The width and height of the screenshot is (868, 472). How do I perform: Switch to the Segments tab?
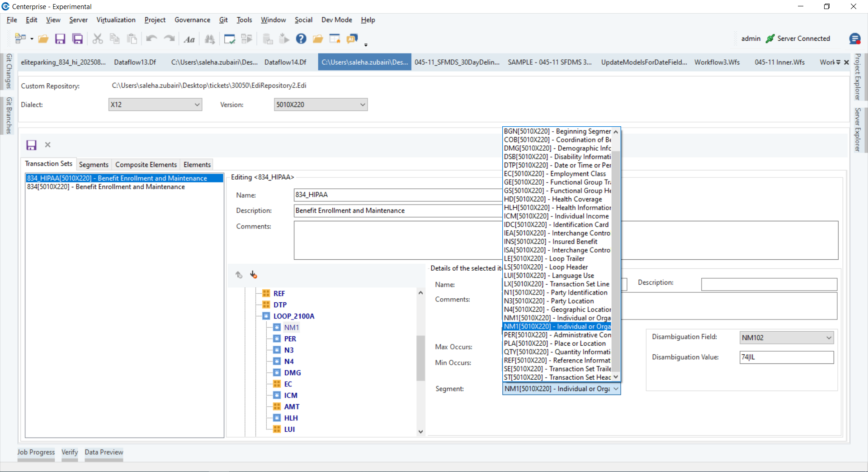pyautogui.click(x=94, y=165)
